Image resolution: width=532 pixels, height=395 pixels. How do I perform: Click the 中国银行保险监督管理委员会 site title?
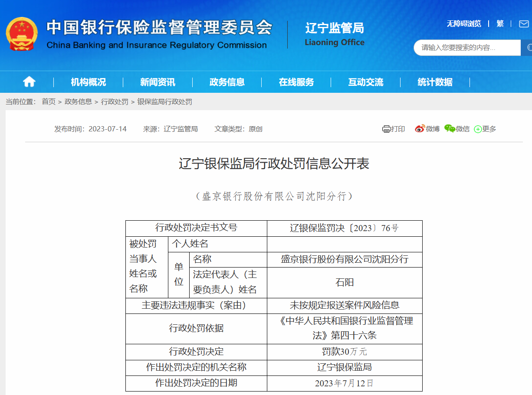coord(159,34)
